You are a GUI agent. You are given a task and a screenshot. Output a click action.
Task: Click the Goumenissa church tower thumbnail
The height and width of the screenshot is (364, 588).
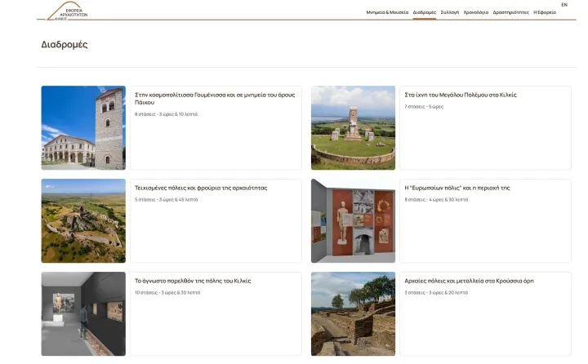pyautogui.click(x=83, y=127)
